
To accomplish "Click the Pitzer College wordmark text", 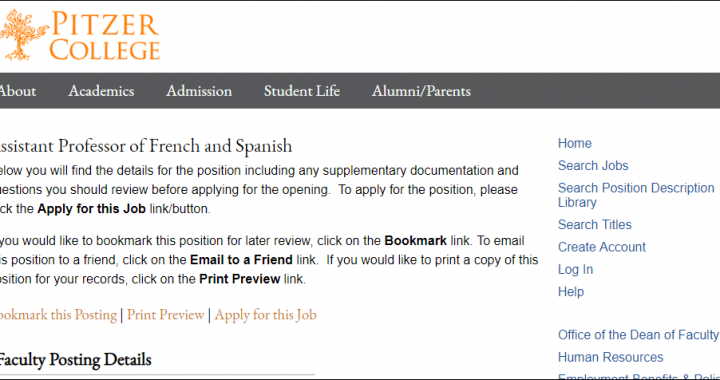I will 105,36.
